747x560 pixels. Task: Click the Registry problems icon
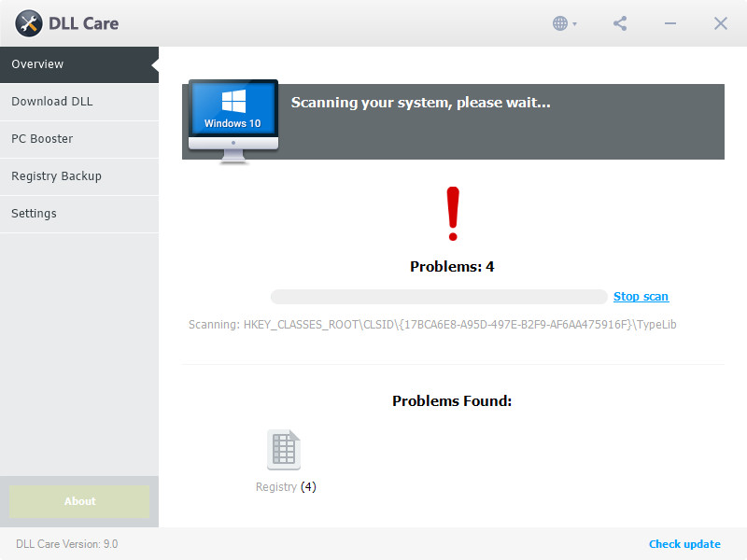(284, 450)
